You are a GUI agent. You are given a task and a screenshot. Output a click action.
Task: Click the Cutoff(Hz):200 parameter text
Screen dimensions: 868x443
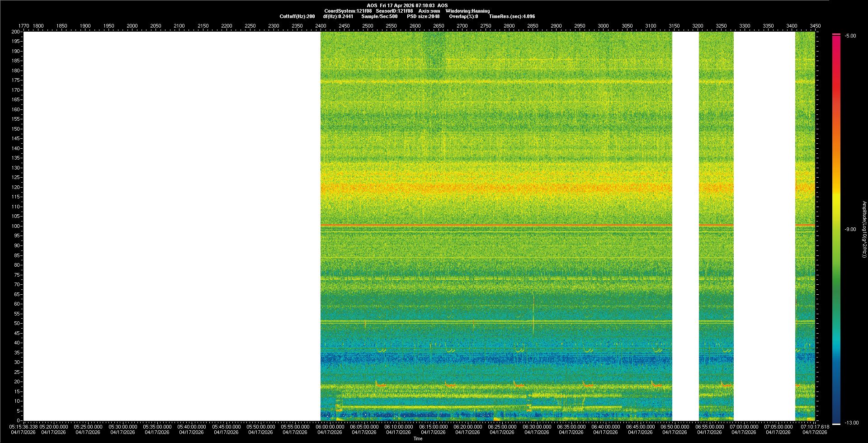tap(297, 16)
